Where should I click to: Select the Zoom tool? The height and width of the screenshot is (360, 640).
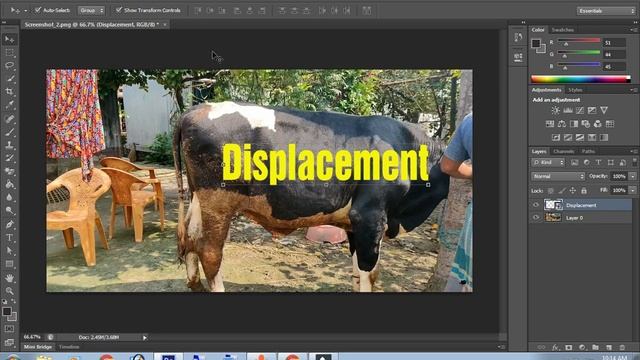9,291
